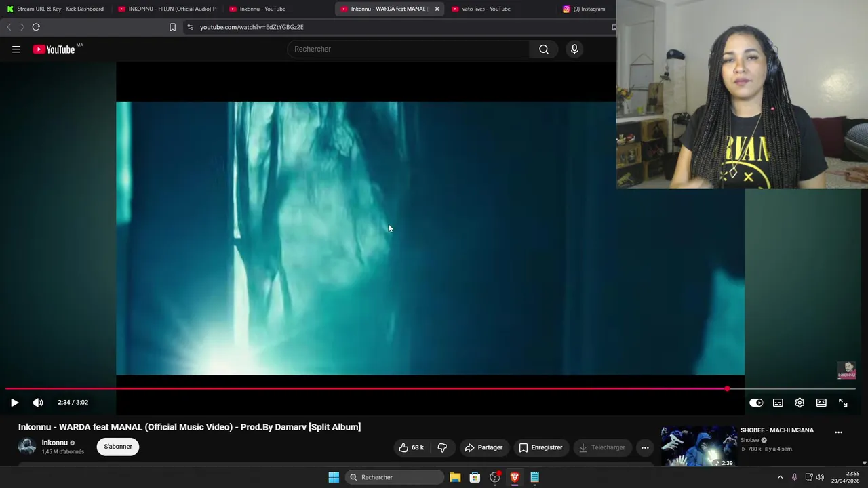868x488 pixels.
Task: Click the search magnifier button
Action: [x=544, y=49]
